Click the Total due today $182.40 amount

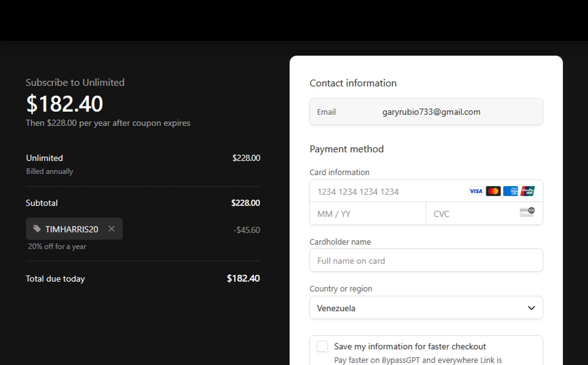coord(243,278)
